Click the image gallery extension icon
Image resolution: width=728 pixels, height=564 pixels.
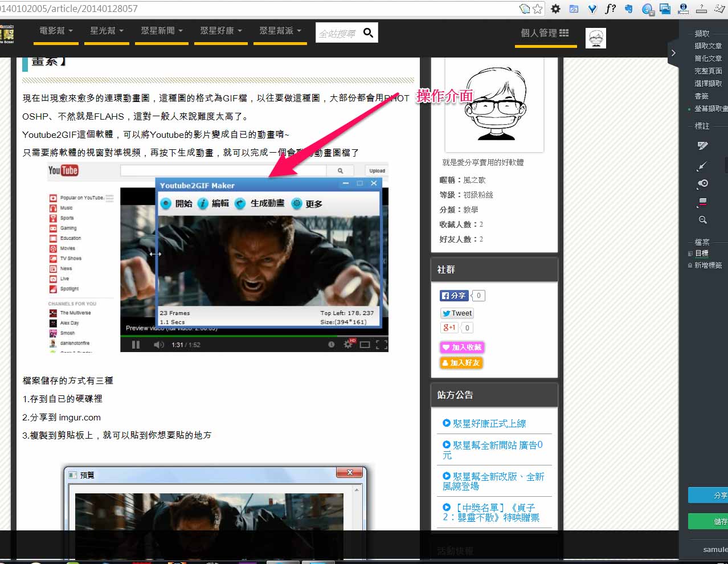(665, 9)
